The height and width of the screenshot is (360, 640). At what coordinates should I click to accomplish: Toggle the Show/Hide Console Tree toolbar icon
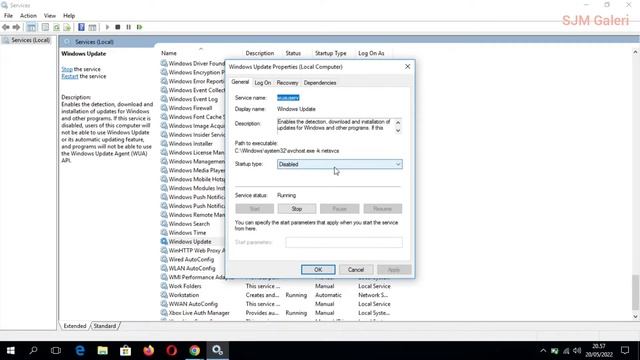[31, 27]
